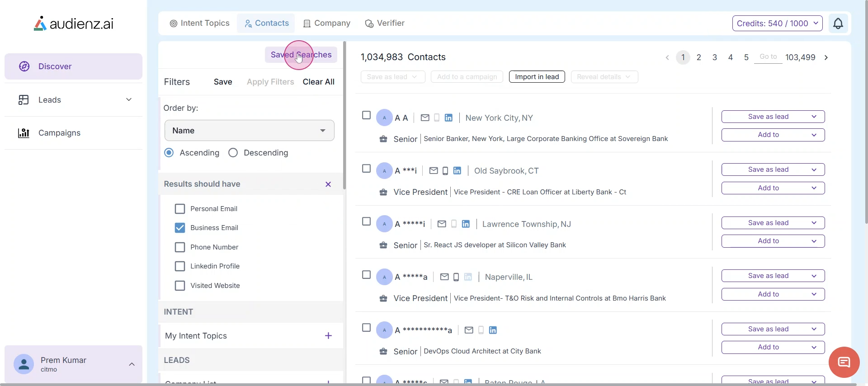
Task: Click Clear All filters
Action: (x=319, y=82)
